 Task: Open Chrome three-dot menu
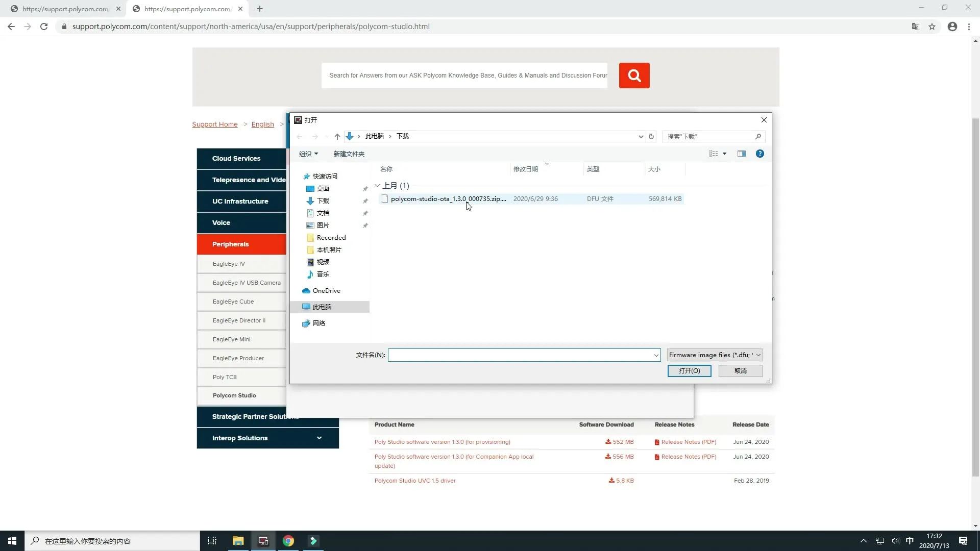tap(969, 27)
